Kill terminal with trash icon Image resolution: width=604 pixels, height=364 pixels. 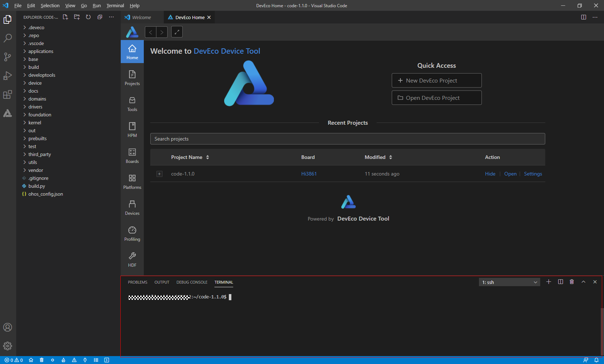pyautogui.click(x=572, y=282)
